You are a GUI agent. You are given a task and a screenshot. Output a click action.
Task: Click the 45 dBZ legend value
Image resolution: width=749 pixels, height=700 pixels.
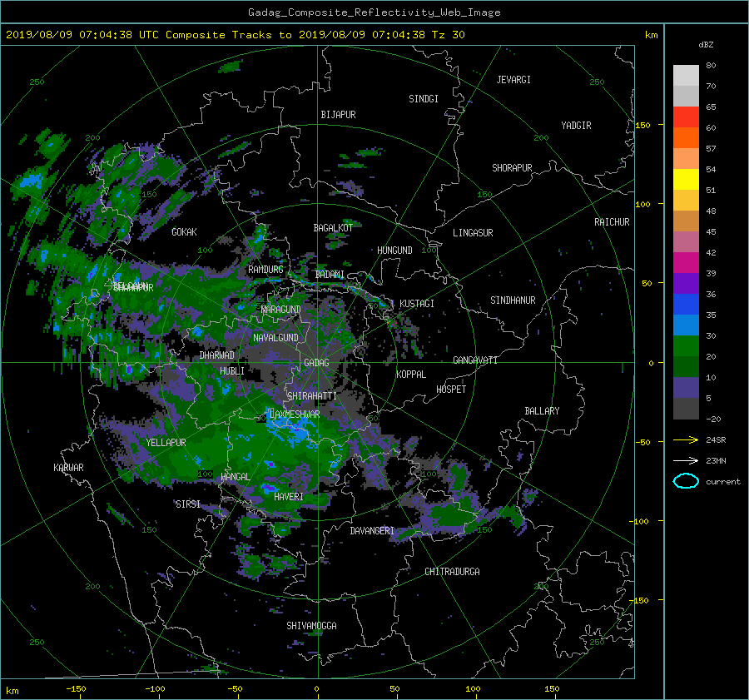711,231
